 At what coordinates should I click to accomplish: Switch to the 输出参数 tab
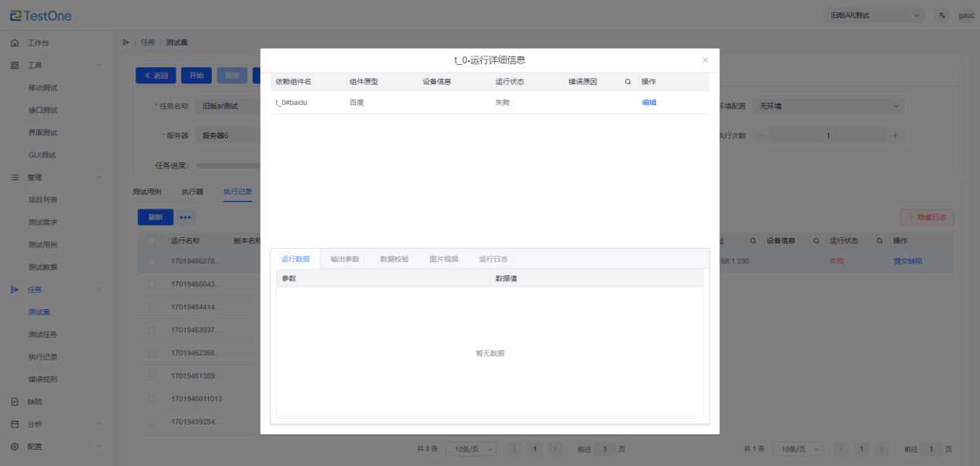345,259
